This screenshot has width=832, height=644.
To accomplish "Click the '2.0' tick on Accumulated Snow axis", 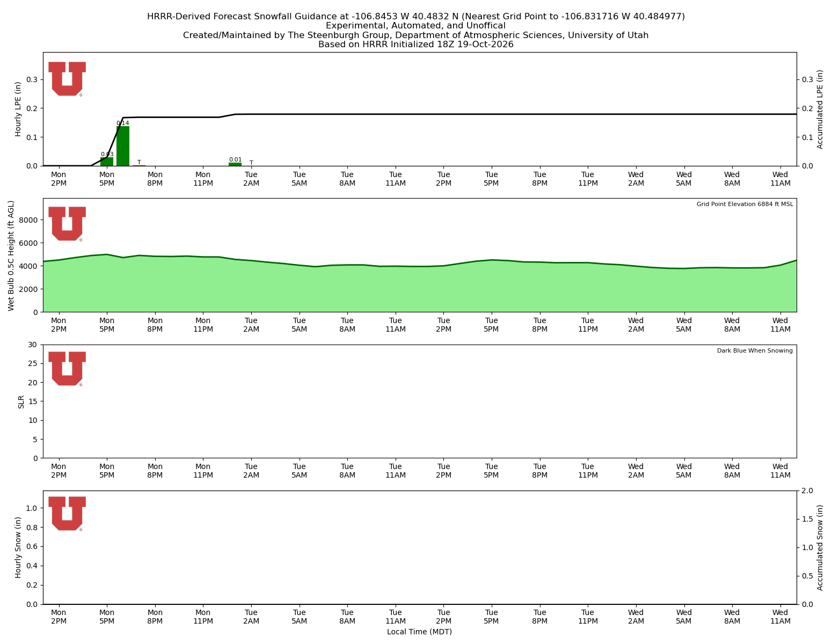I will (x=808, y=491).
